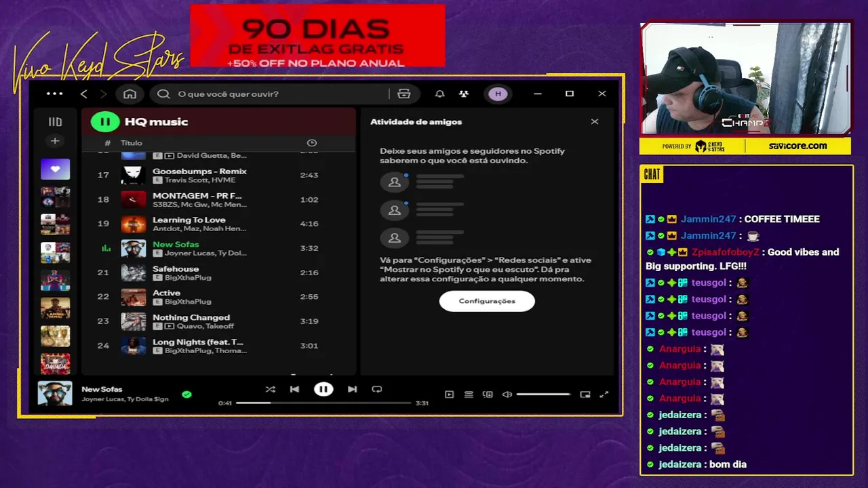Select the track Long Nights (feat. T...

click(218, 346)
